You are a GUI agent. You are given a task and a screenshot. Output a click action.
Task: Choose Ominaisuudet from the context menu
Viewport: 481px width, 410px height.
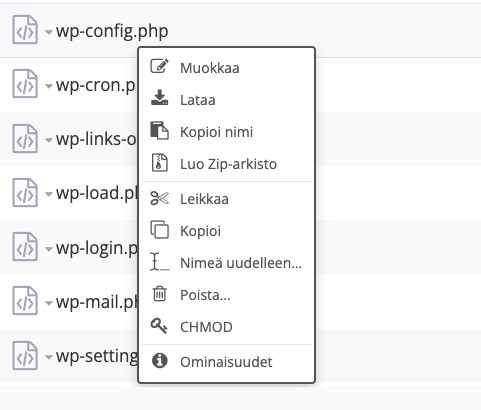coord(226,362)
